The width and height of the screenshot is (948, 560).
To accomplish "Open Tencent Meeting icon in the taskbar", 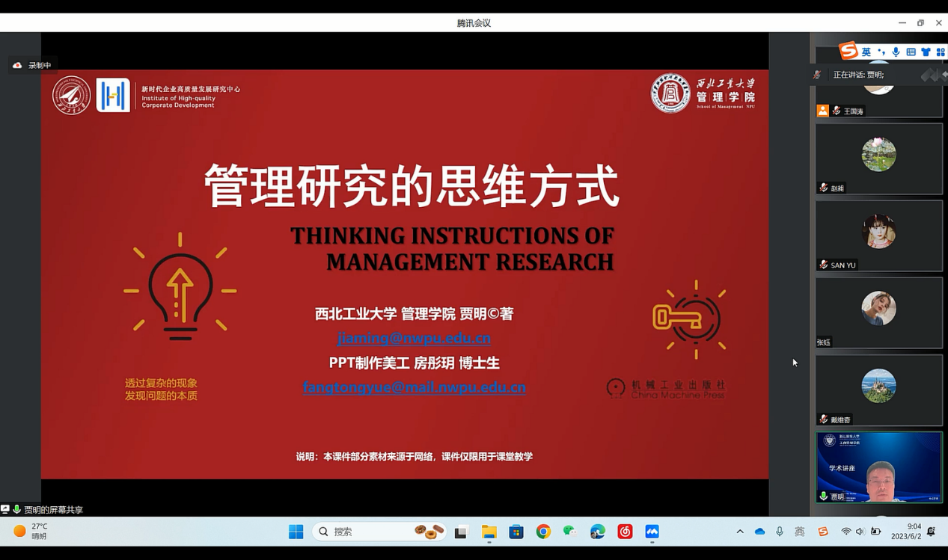I will coord(652,532).
